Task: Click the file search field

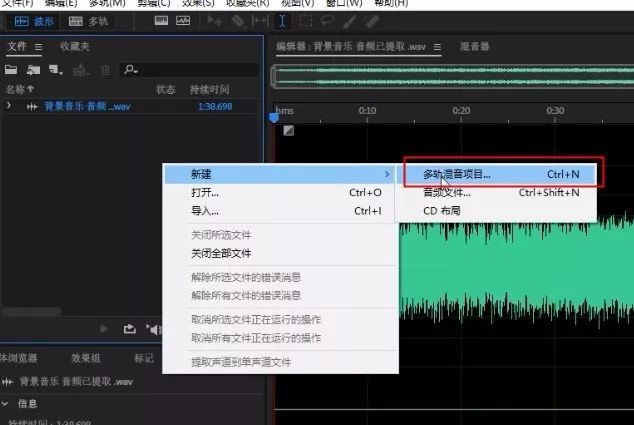Action: coord(189,70)
